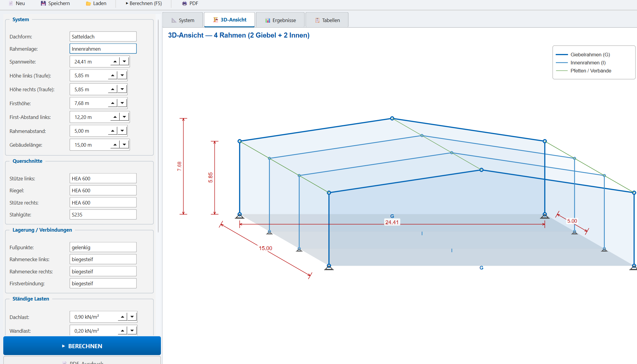
Task: Decrease First-Abstand links value
Action: (x=124, y=117)
